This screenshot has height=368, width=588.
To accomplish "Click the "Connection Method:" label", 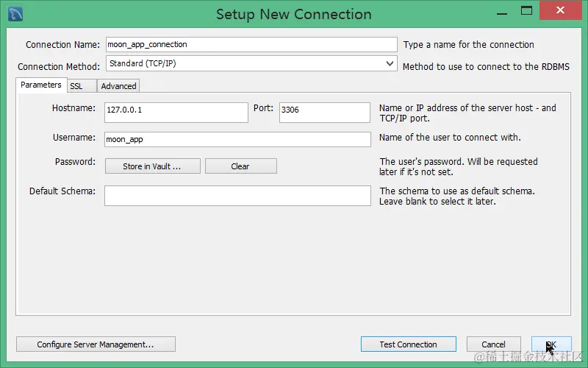I will [59, 67].
